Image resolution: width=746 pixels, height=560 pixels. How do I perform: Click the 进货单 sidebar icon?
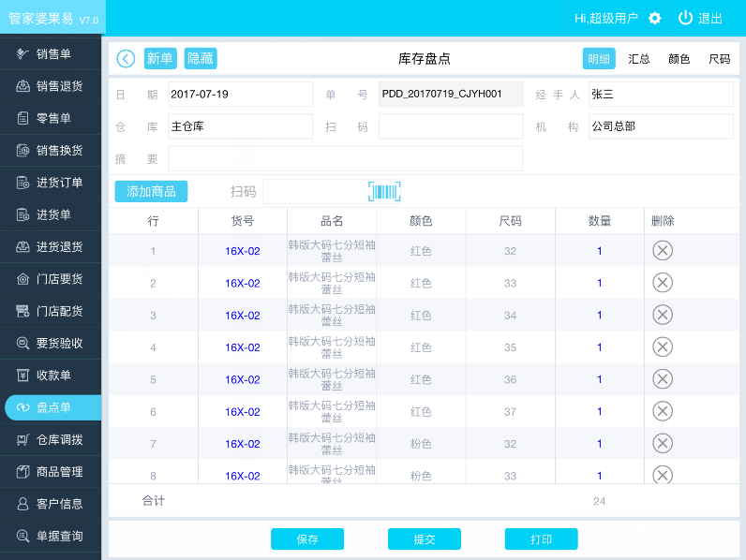point(22,214)
